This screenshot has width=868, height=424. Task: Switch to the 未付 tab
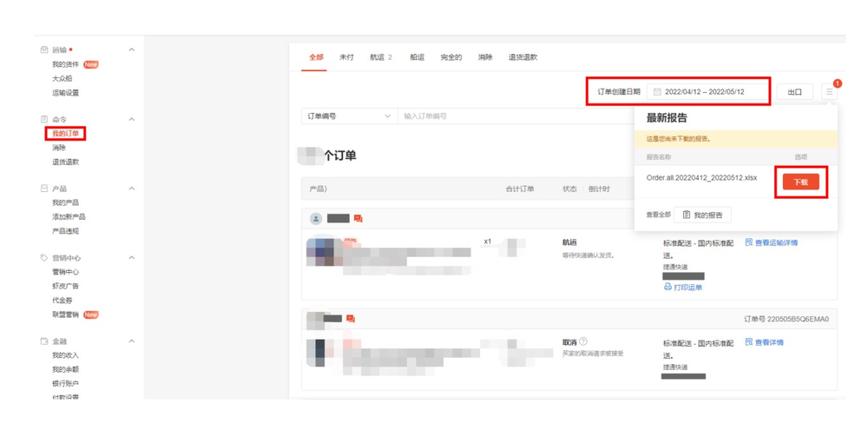pos(346,57)
